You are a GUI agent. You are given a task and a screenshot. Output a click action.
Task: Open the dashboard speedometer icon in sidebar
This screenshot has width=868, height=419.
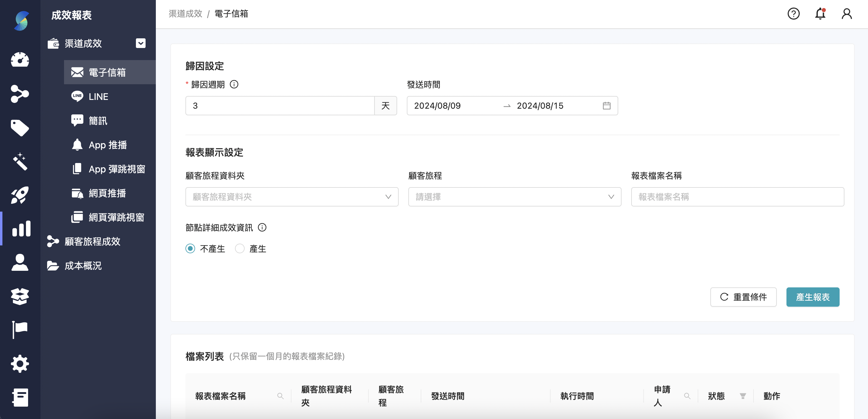(20, 60)
